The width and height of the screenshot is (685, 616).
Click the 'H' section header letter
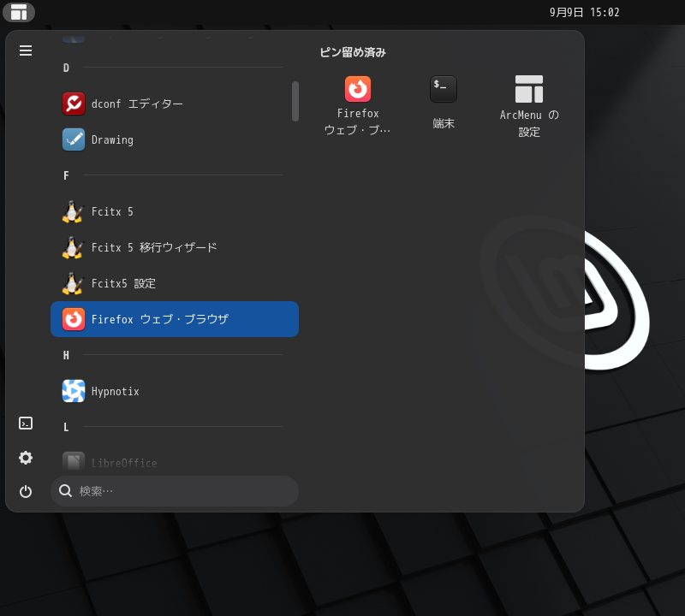point(66,355)
